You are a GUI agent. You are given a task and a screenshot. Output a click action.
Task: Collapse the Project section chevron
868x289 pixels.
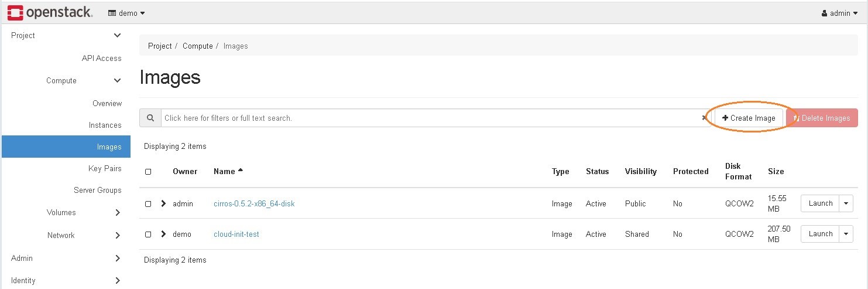click(x=117, y=36)
